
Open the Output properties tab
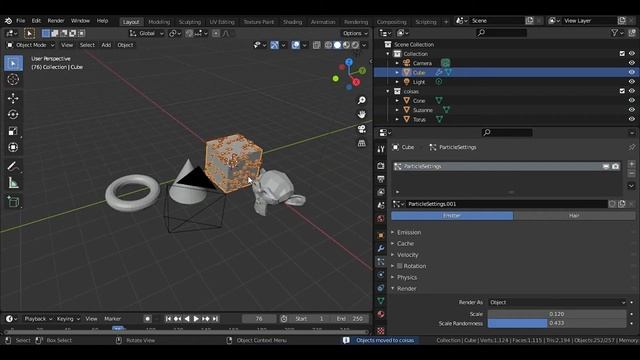[x=381, y=179]
